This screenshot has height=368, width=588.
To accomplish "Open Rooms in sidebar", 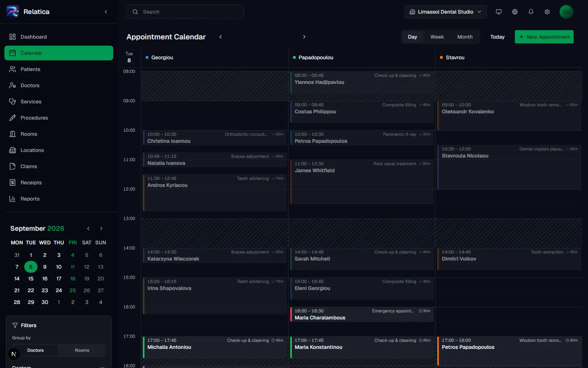I will pyautogui.click(x=59, y=134).
